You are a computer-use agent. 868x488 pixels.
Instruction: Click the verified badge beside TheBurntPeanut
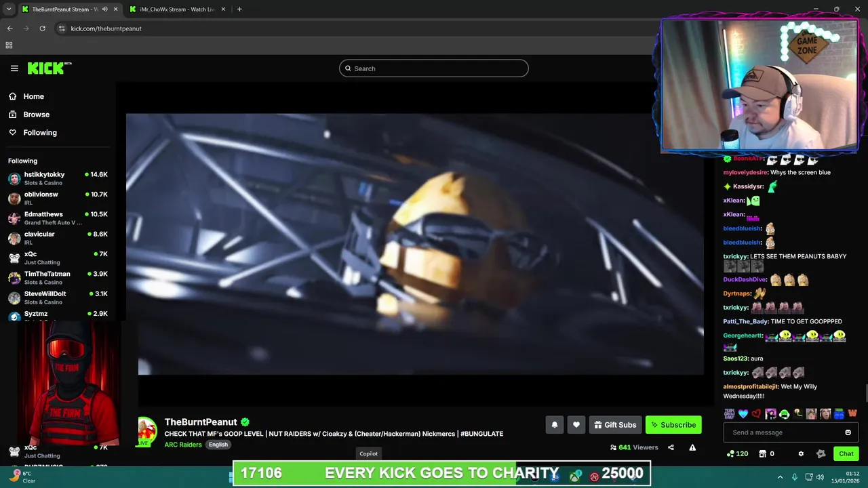(x=245, y=422)
